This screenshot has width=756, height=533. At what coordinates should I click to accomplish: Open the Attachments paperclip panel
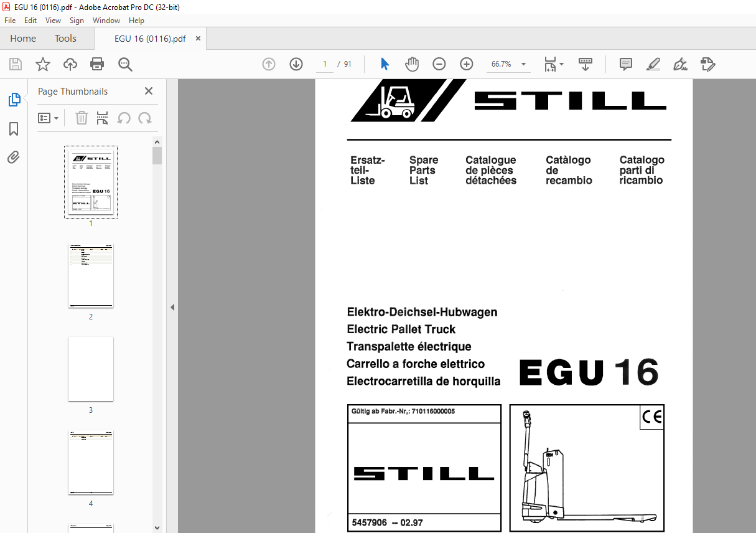point(14,157)
